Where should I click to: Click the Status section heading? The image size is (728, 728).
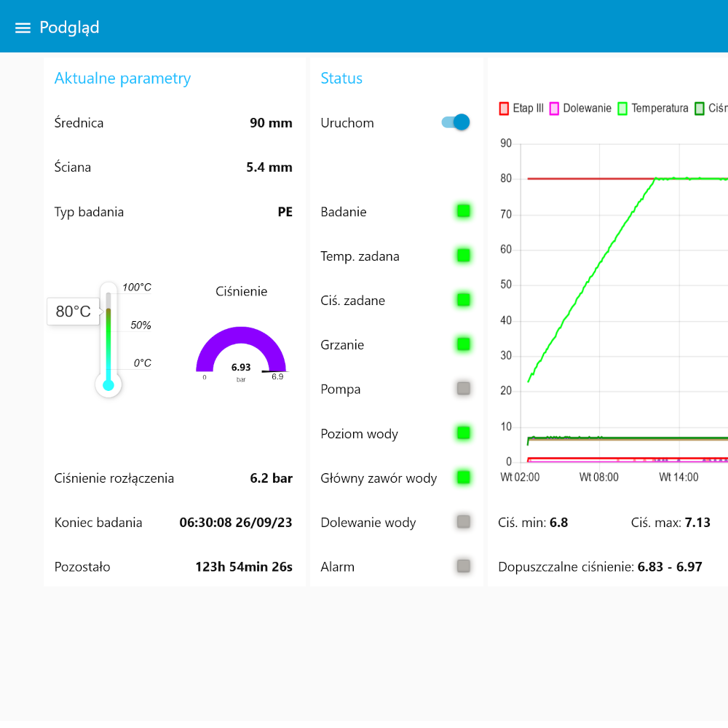(x=341, y=78)
